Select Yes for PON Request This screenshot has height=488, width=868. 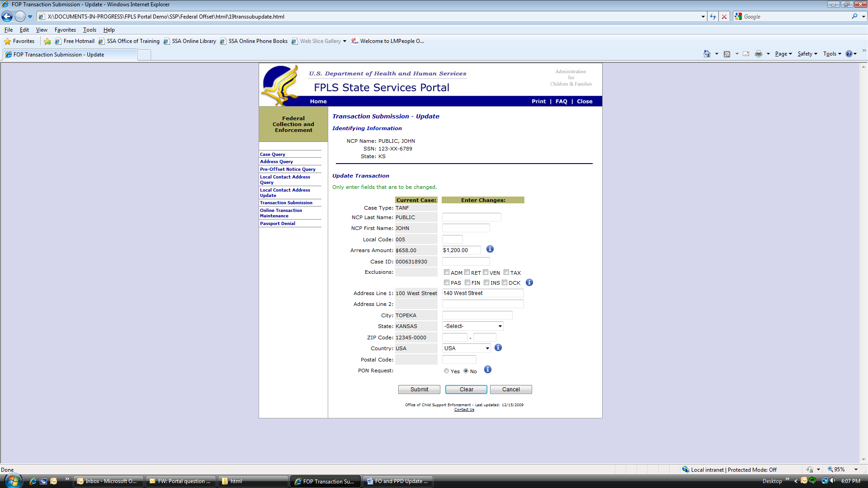click(x=447, y=371)
